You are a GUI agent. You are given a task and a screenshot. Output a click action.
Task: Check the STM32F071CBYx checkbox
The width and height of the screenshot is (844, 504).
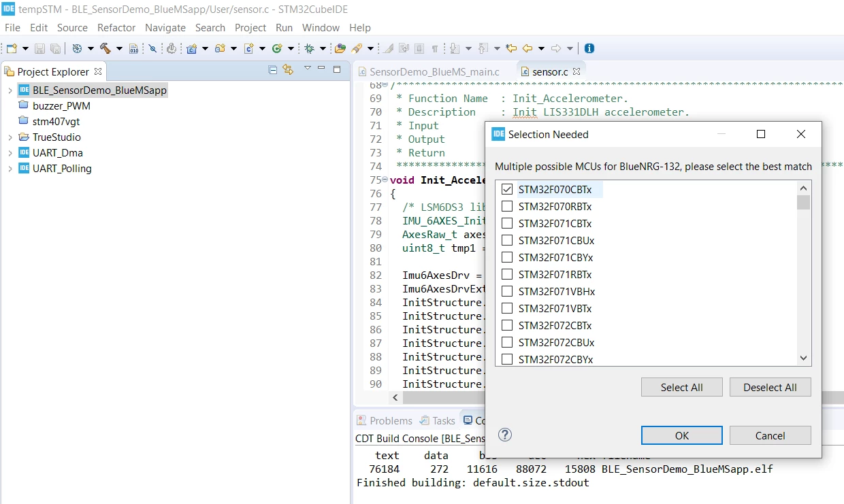[x=507, y=257]
